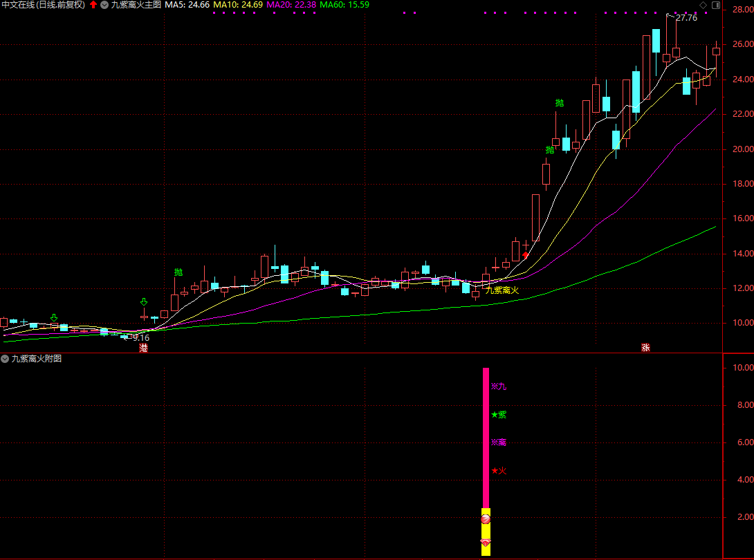
Task: Click the 港 marker below the candlesticks
Action: (143, 348)
